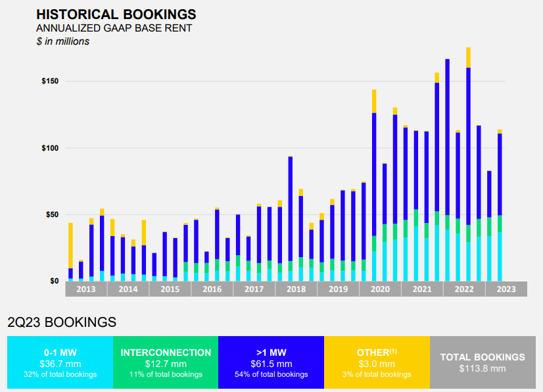
Task: Select the 2013 year label
Action: 86,288
